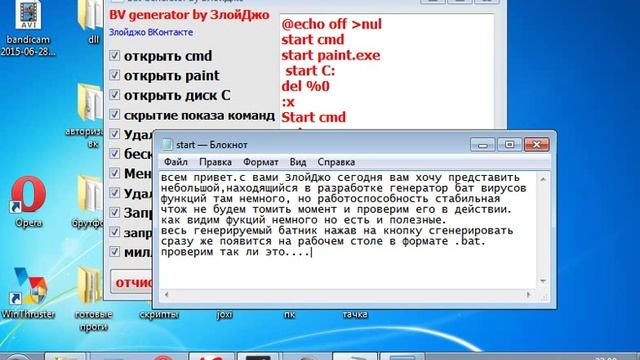The height and width of the screenshot is (360, 640).
Task: Open the Справка menu in Notepad
Action: coord(336,162)
